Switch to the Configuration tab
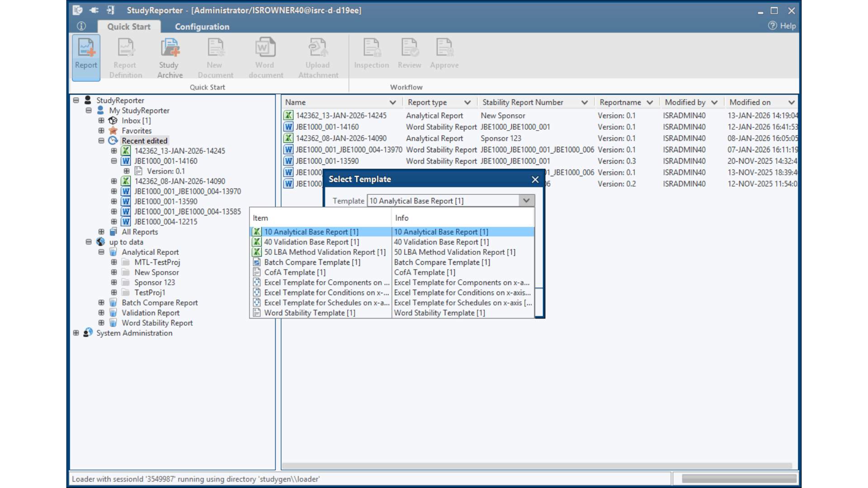Viewport: 868px width, 488px height. pos(202,27)
